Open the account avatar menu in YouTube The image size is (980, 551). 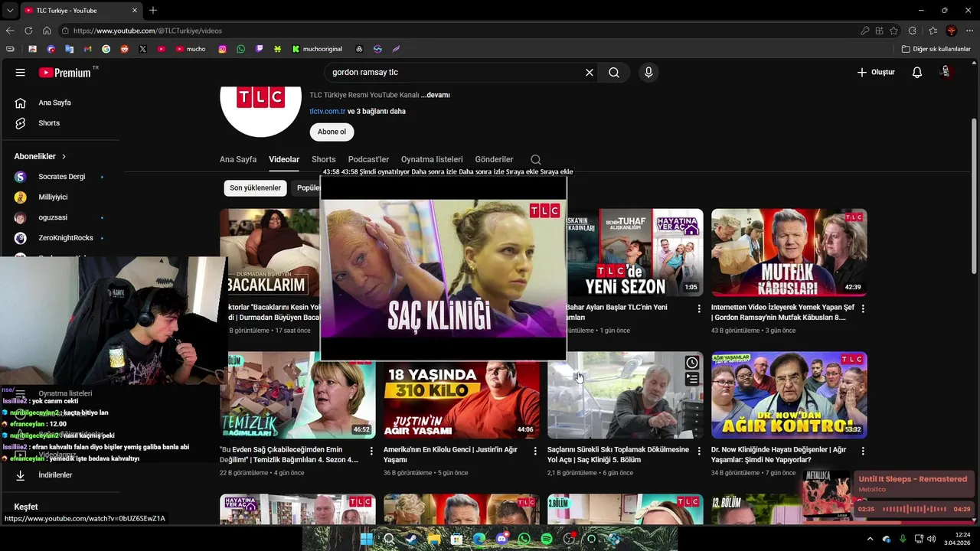click(946, 72)
